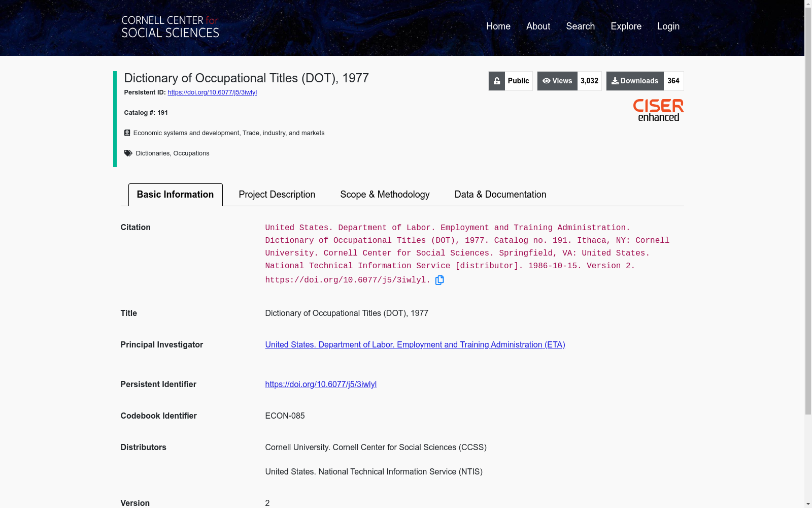Click the NTIS distributor entry
Screen dimensions: 812x508
374,471
